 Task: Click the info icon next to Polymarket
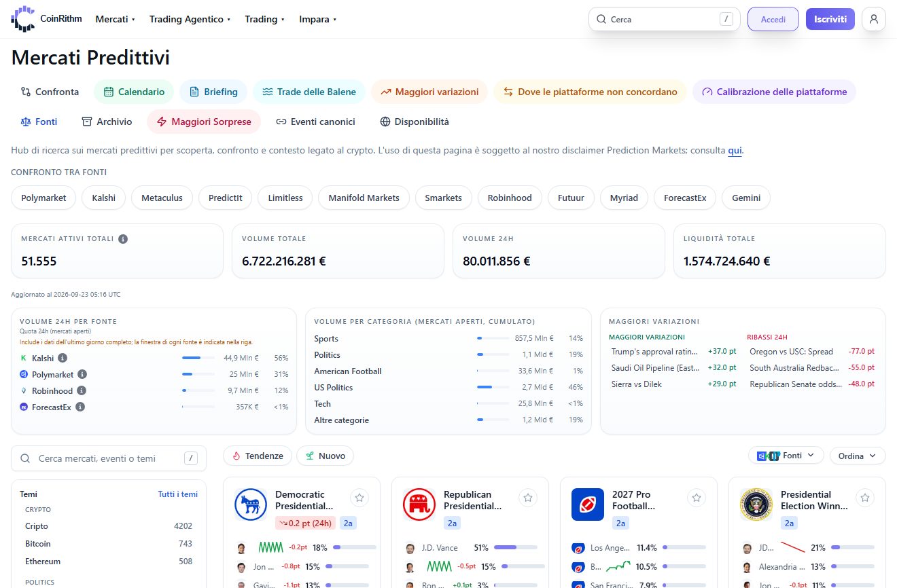point(82,374)
